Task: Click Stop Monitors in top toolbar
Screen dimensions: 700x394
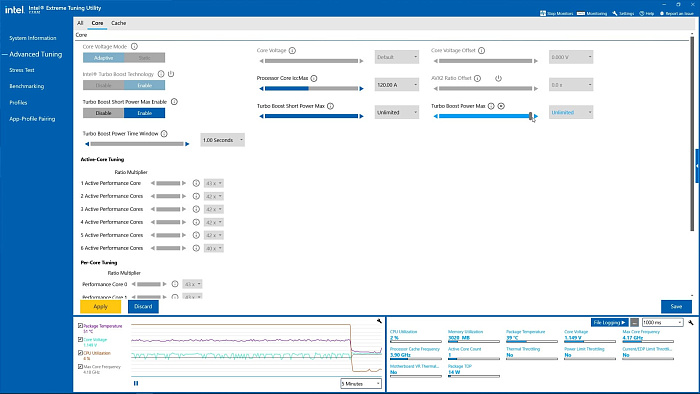Action: [556, 13]
